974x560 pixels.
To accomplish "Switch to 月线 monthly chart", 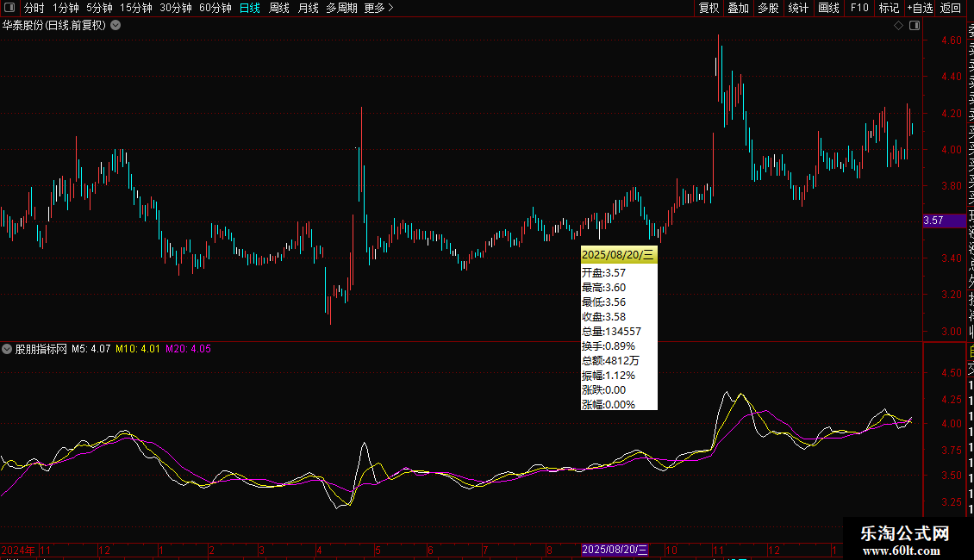I will (308, 8).
